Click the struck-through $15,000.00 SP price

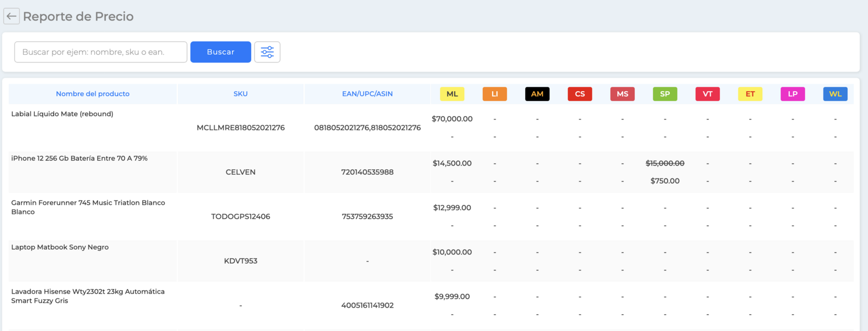coord(665,163)
